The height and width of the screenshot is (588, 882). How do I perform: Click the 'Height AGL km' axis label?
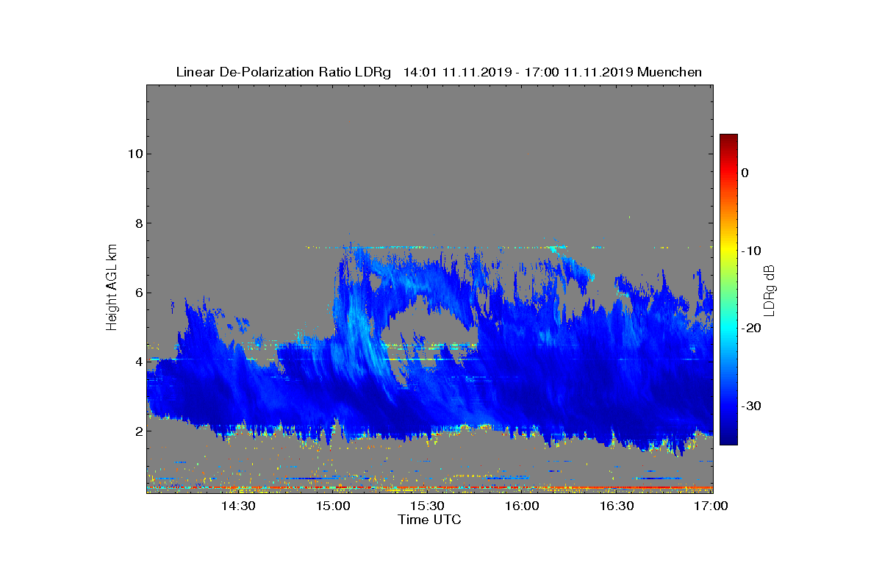click(112, 288)
